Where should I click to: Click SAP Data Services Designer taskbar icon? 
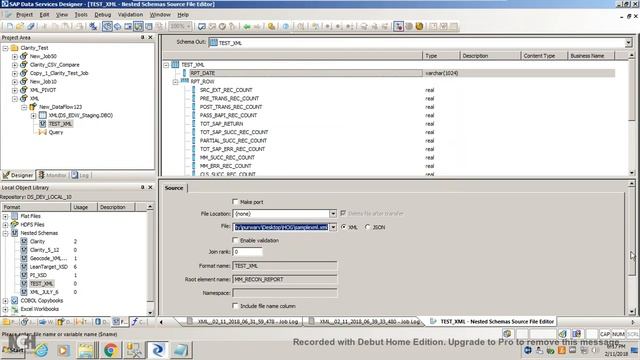[158, 350]
